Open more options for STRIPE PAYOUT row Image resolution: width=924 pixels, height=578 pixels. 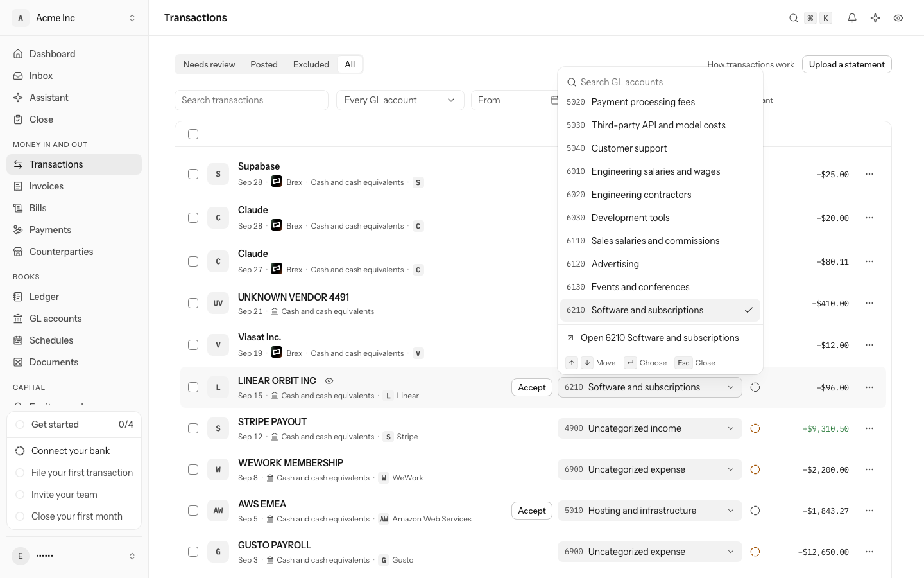tap(869, 428)
